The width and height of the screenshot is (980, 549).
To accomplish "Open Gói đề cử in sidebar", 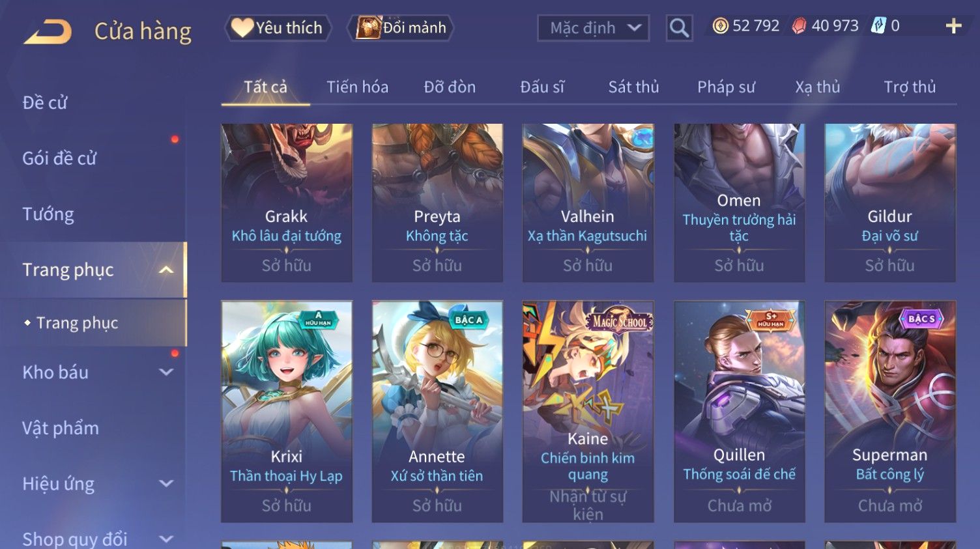I will pyautogui.click(x=59, y=158).
